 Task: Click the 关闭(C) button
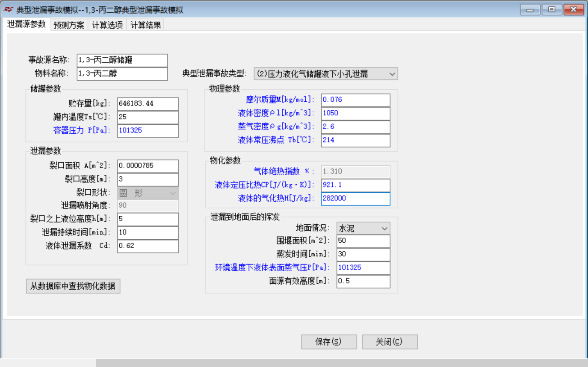(x=390, y=342)
